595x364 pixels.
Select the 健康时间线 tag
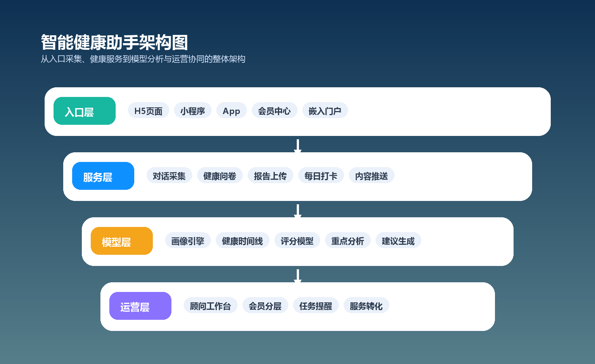click(242, 241)
